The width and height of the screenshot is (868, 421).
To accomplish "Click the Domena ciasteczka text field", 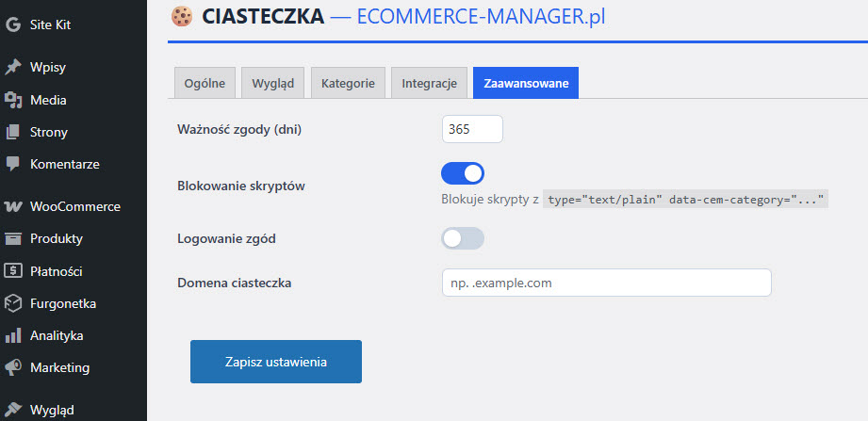I will coord(606,283).
